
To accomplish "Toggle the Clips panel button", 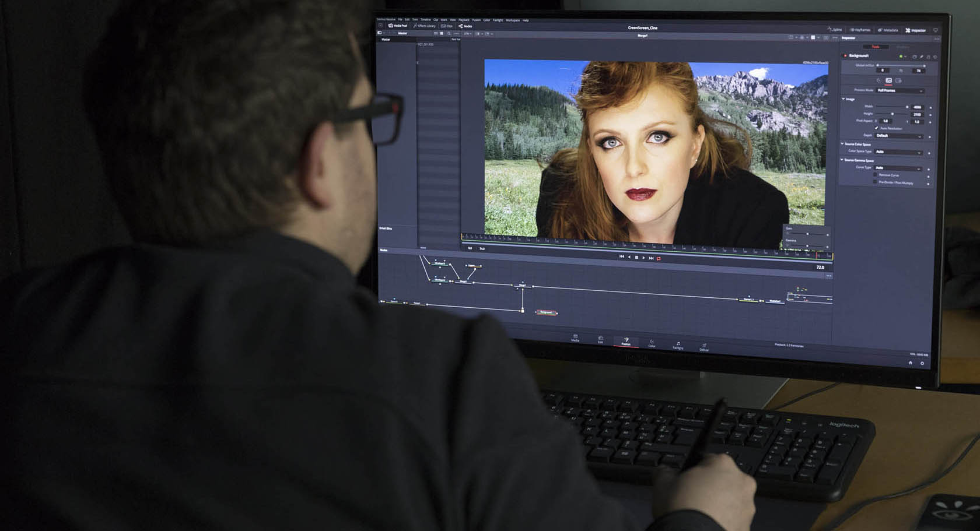I will coord(447,26).
